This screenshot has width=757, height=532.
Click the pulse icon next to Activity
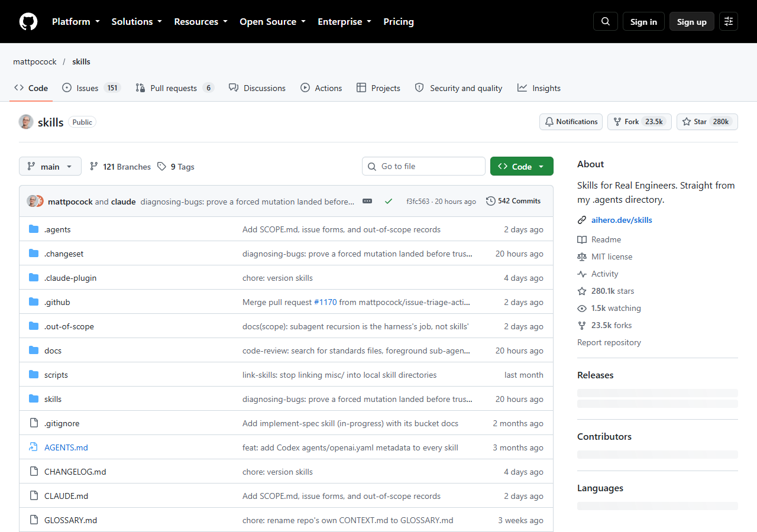click(x=582, y=274)
